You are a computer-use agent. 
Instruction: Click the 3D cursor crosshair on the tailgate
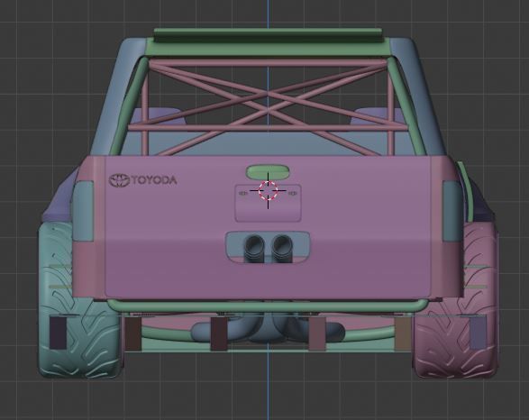(269, 190)
